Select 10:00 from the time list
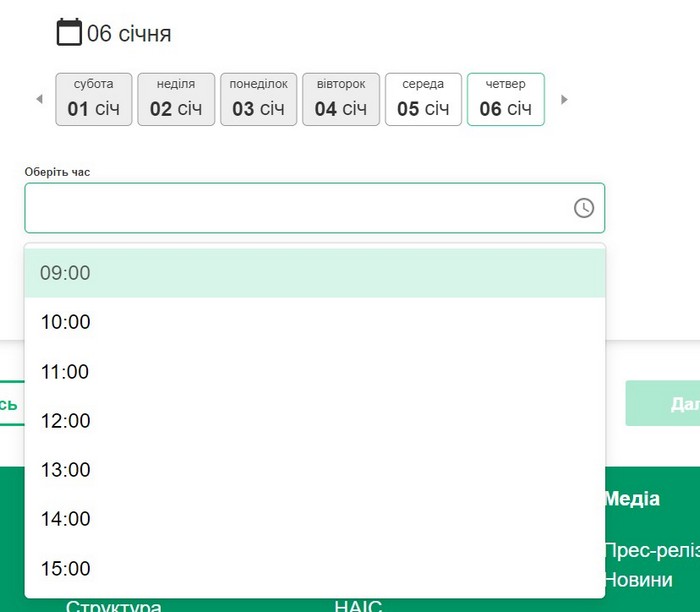700x612 pixels. pyautogui.click(x=314, y=322)
